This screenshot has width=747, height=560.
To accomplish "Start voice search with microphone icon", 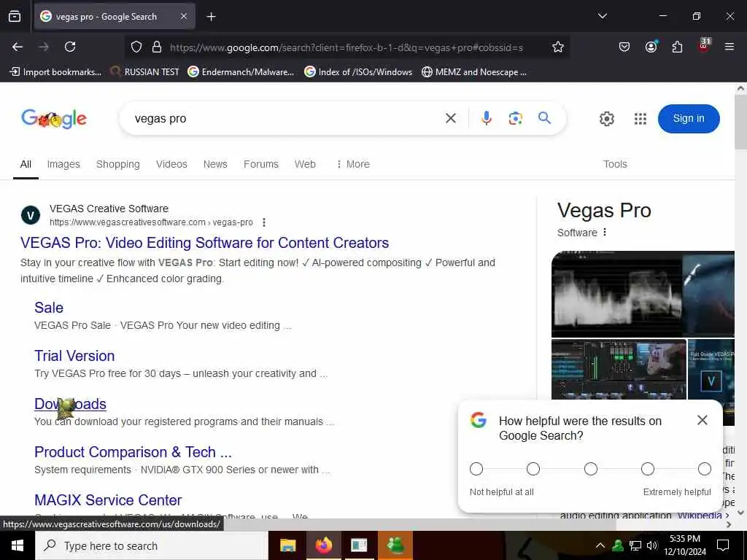I will pyautogui.click(x=486, y=118).
